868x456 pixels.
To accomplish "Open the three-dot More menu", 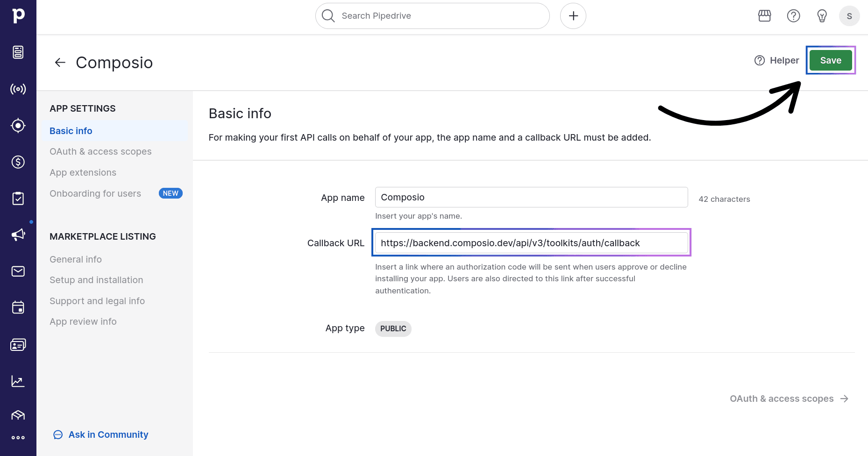I will 18,438.
